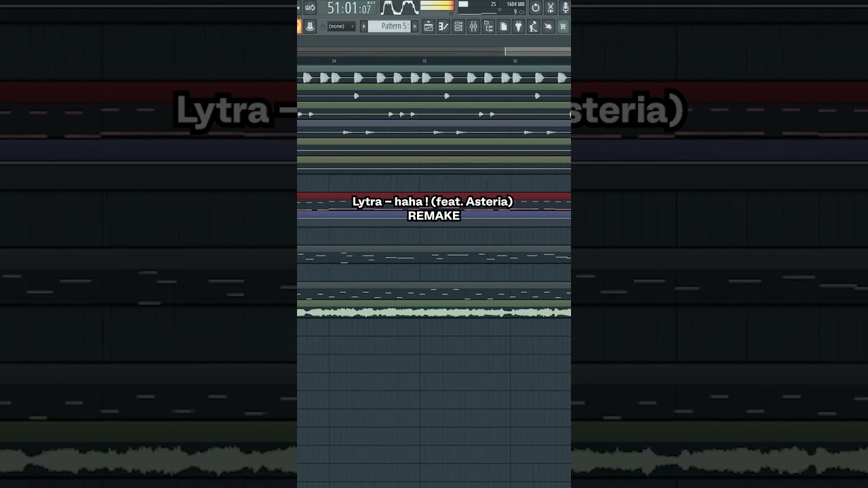Toggle the touch controller hand icon
This screenshot has height=488, width=868.
point(548,26)
